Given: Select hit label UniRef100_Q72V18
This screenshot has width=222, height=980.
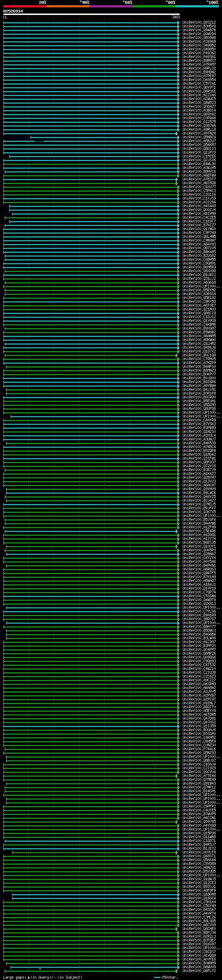Looking at the screenshot, I should 199,466.
